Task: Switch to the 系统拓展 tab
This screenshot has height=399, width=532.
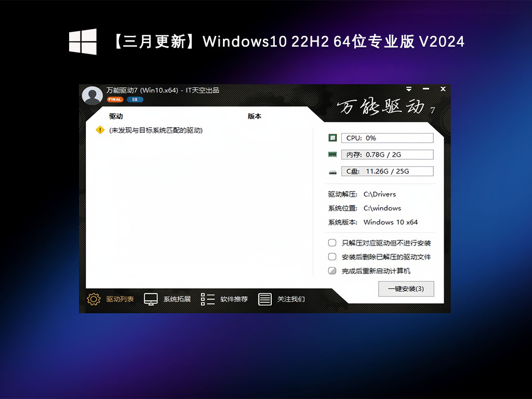Action: click(177, 299)
